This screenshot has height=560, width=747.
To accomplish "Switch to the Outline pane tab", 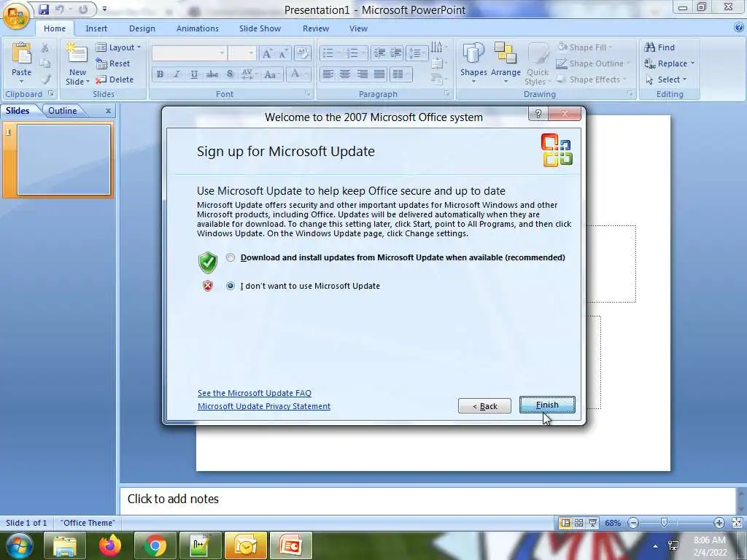I will (63, 111).
